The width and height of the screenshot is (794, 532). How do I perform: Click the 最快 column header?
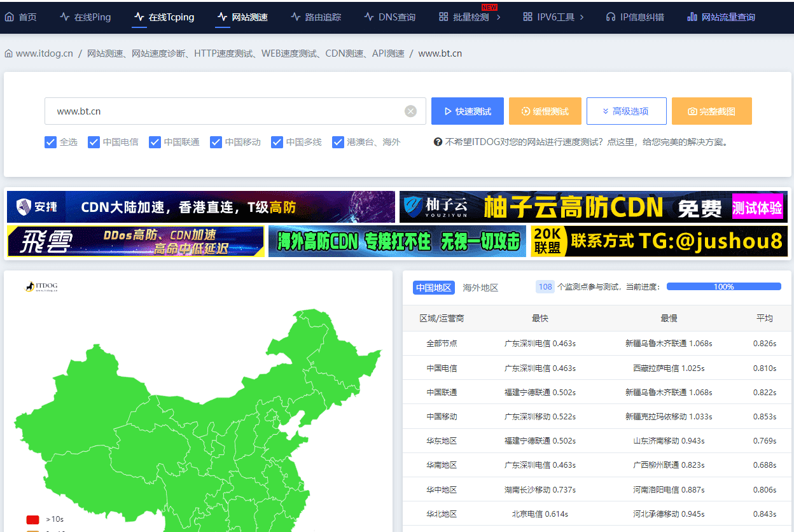tap(540, 318)
